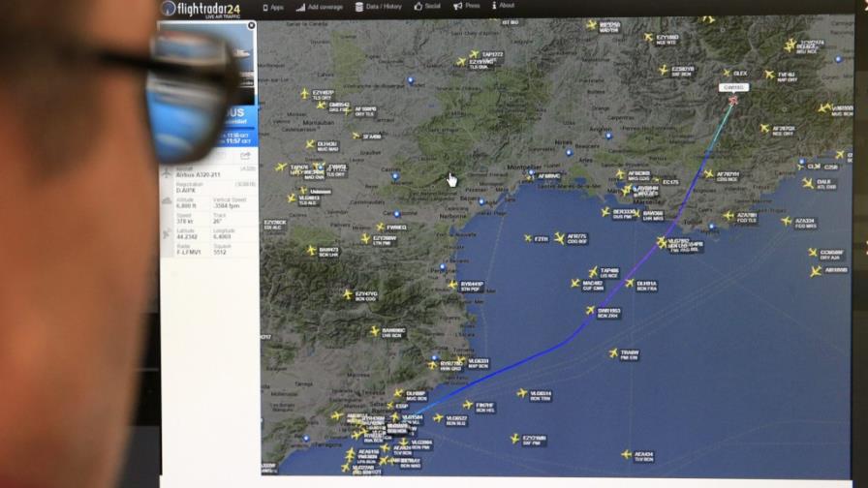Select the AZA334 aircraft icon
Screen dimensions: 868x488
[x=786, y=221]
